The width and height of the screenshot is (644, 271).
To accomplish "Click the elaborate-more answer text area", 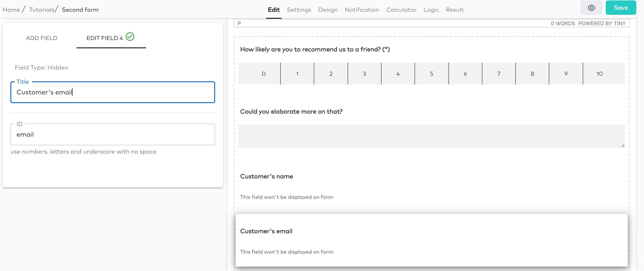I will point(431,136).
